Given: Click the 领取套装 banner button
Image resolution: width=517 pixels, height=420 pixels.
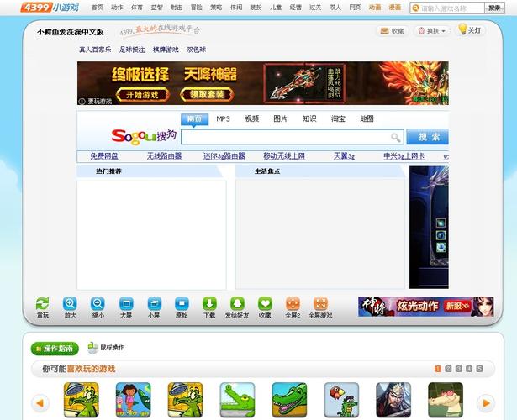Looking at the screenshot, I should click(207, 95).
